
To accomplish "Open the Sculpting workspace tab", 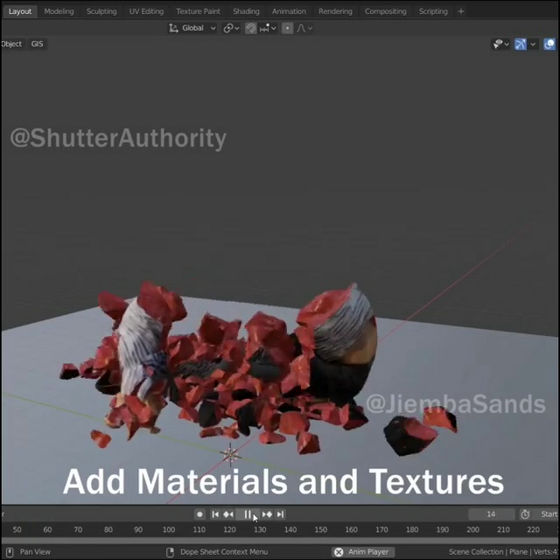I will point(101,11).
